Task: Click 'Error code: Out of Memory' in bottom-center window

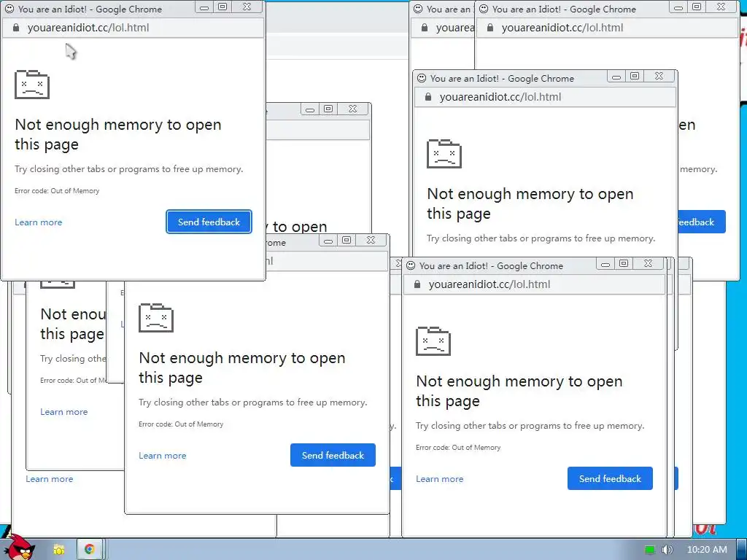Action: pyautogui.click(x=181, y=424)
